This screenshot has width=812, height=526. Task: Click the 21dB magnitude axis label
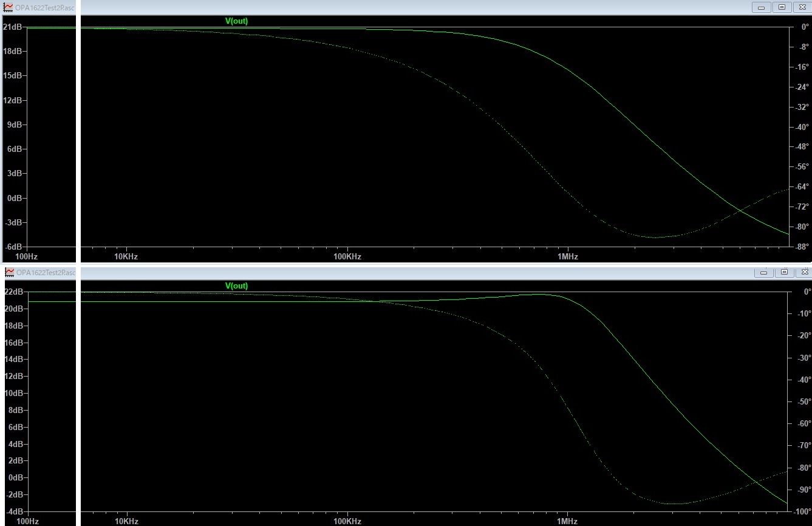pos(13,27)
